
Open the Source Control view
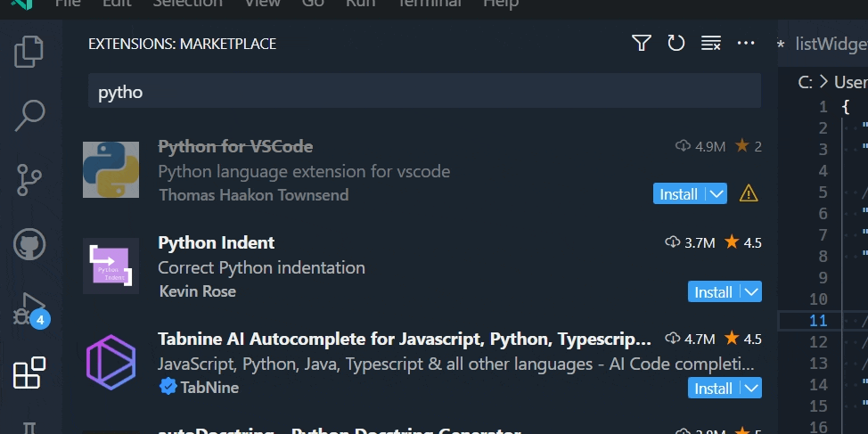pos(29,180)
